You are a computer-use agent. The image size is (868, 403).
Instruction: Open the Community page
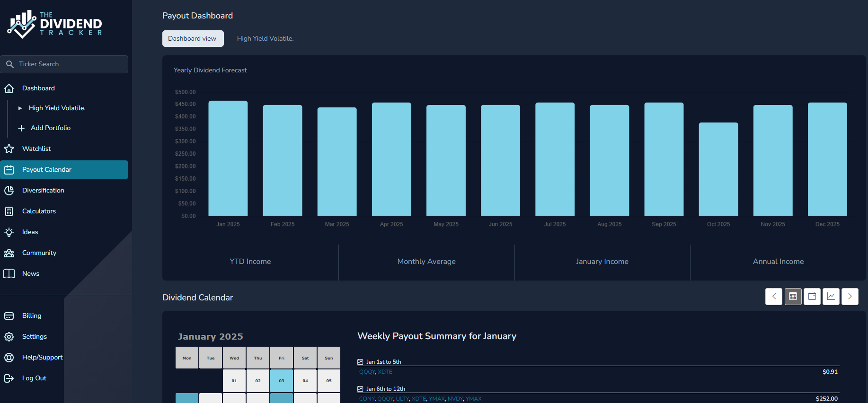39,253
